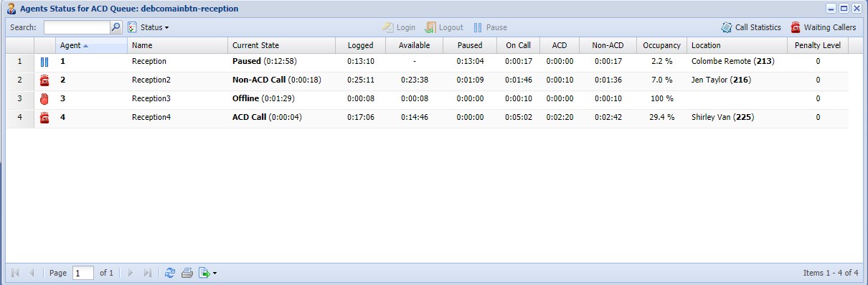The width and height of the screenshot is (868, 285).
Task: Select the Reception3 agent name
Action: [x=151, y=99]
